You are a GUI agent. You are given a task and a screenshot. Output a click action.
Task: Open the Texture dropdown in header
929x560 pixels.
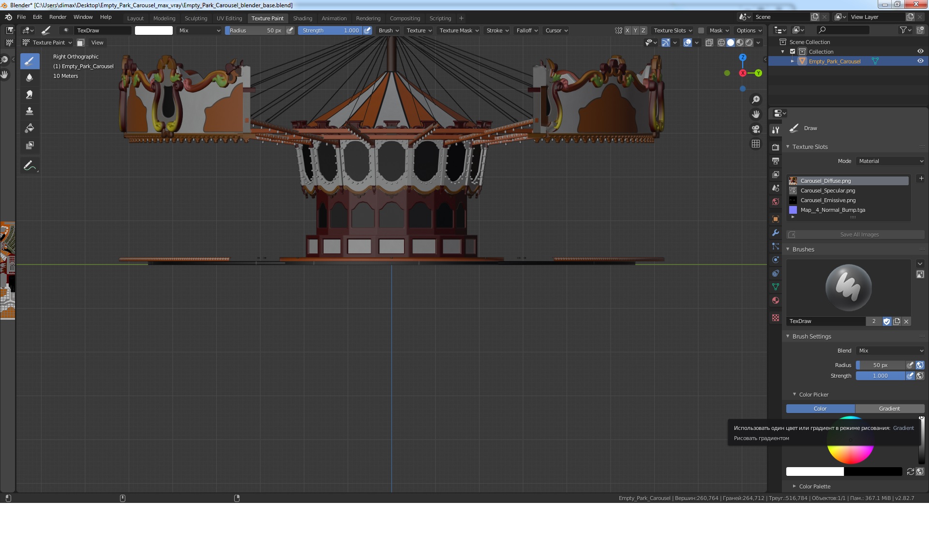[x=419, y=30]
